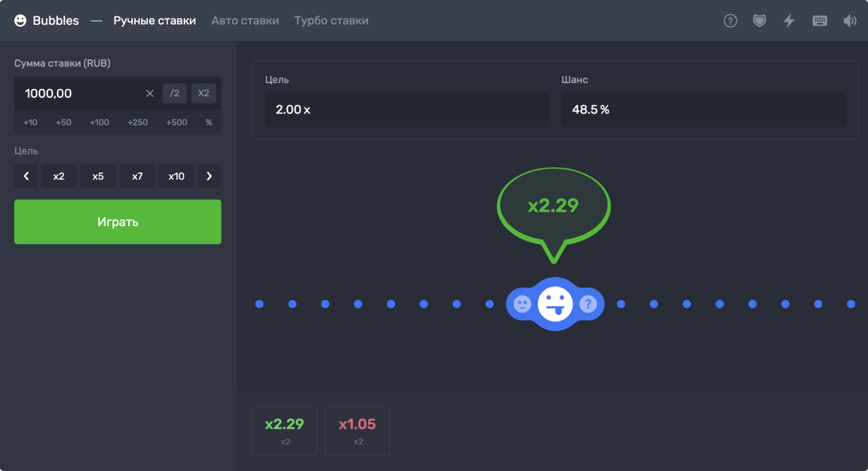The width and height of the screenshot is (868, 471).
Task: Halve the bet with /2 button
Action: coord(174,94)
